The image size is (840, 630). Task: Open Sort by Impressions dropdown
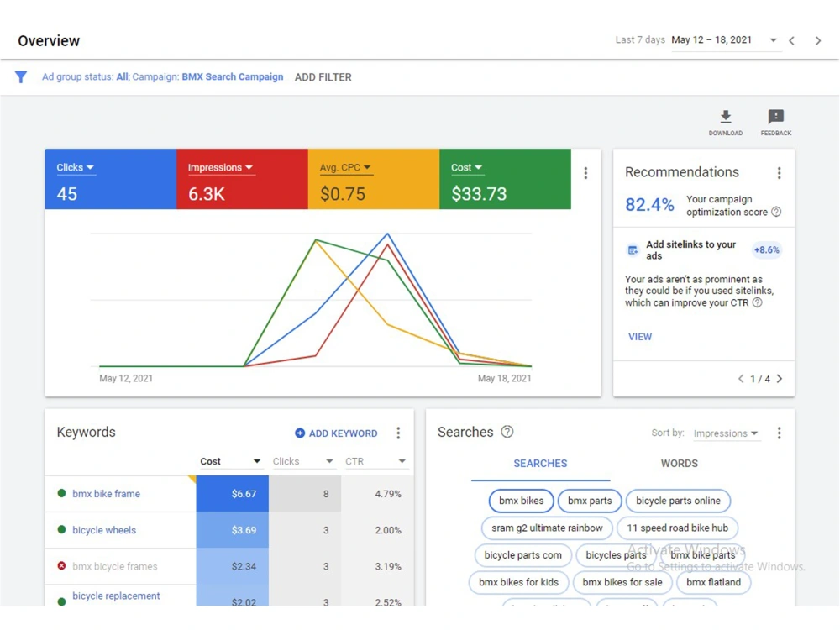(x=726, y=433)
